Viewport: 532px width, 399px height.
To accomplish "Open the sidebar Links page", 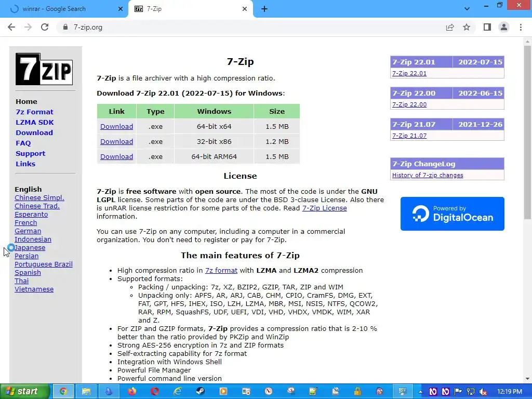I will click(x=25, y=164).
